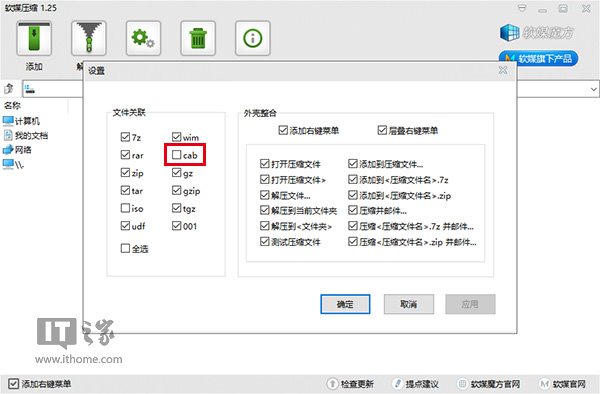Toggle the 7z file association checkbox
600x394 pixels.
pyautogui.click(x=125, y=137)
